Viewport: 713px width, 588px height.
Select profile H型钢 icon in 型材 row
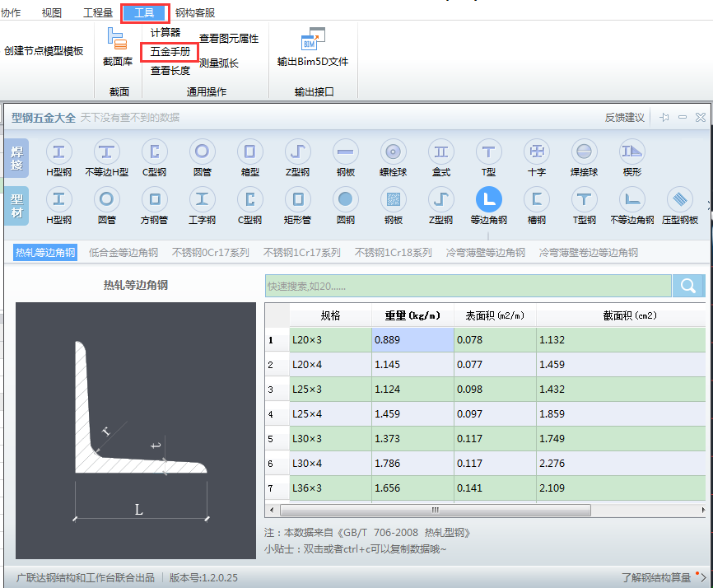point(58,199)
